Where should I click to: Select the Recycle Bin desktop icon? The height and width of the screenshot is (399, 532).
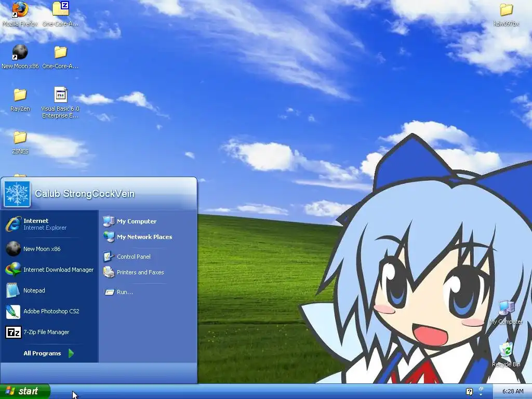pos(506,354)
